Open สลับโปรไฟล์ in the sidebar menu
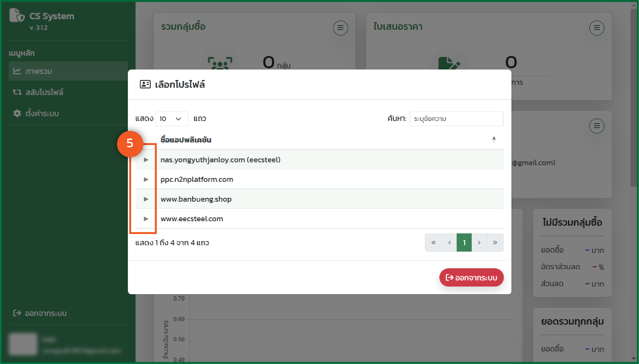This screenshot has width=639, height=364. pyautogui.click(x=44, y=92)
